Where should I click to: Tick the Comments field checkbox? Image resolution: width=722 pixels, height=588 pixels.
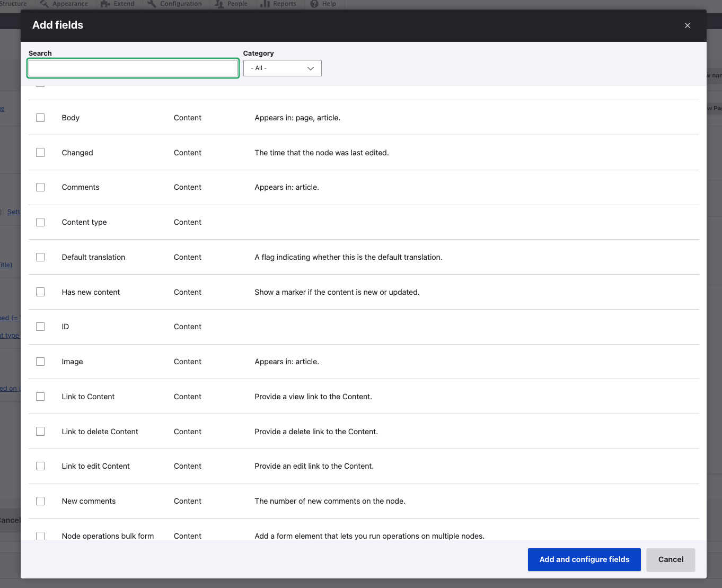40,187
